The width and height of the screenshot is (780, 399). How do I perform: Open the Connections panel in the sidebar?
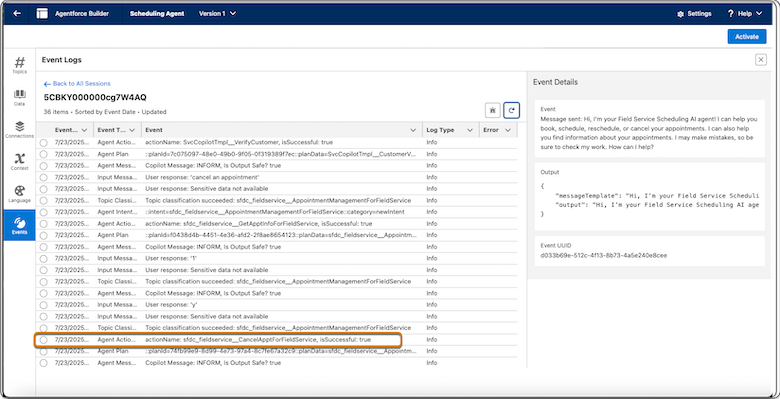point(19,130)
